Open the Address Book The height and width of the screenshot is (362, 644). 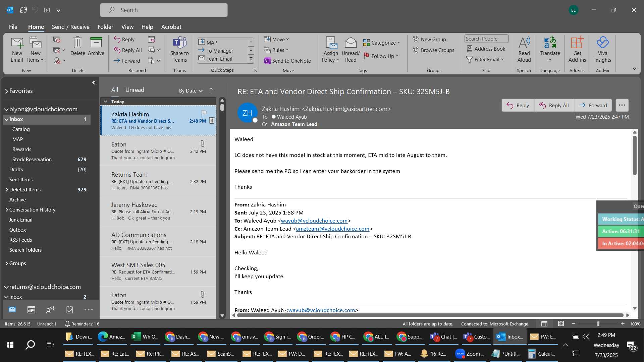(x=486, y=49)
